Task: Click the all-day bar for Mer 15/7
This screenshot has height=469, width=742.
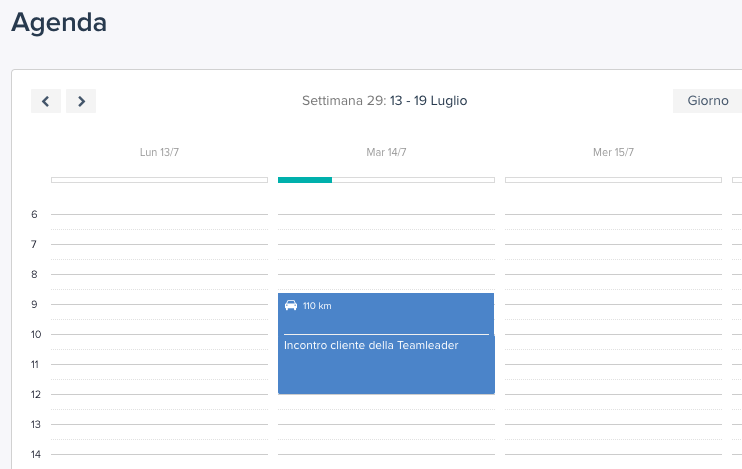Action: [613, 180]
